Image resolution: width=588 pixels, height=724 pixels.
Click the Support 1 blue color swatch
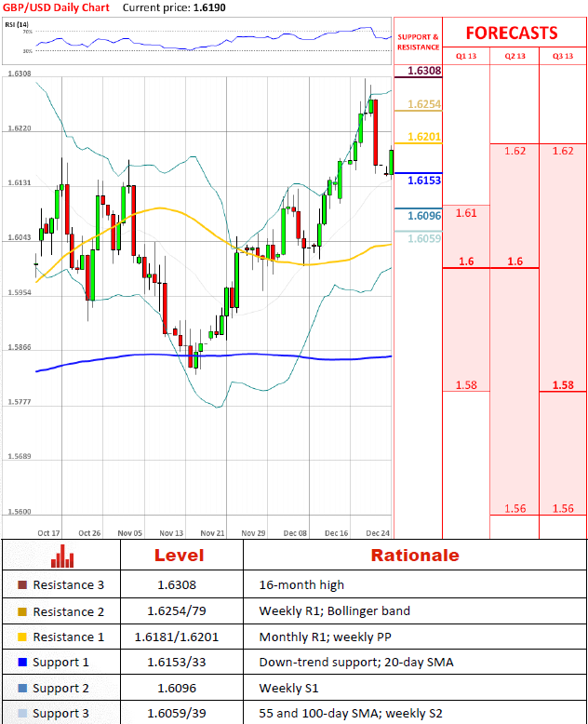tap(22, 663)
